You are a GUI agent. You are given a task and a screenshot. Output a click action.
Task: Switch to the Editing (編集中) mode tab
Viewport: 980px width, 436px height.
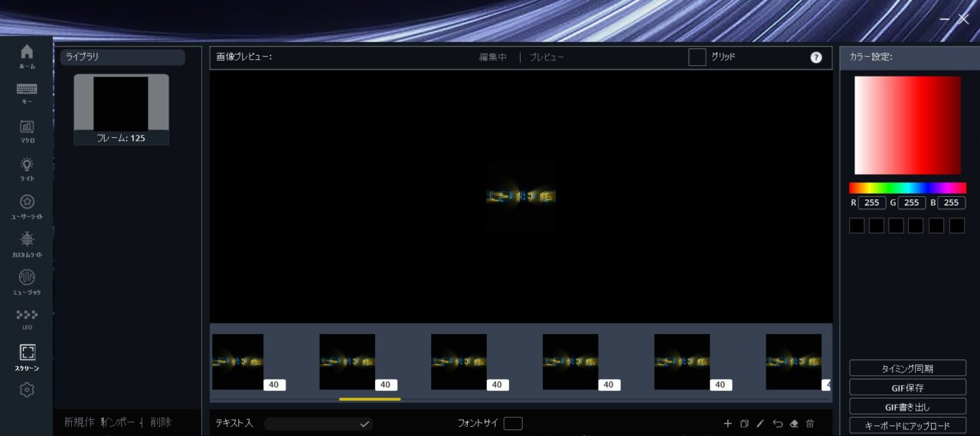point(493,57)
